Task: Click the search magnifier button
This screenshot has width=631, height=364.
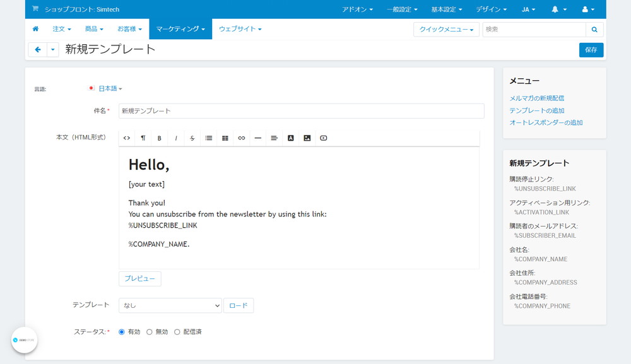Action: pos(594,30)
